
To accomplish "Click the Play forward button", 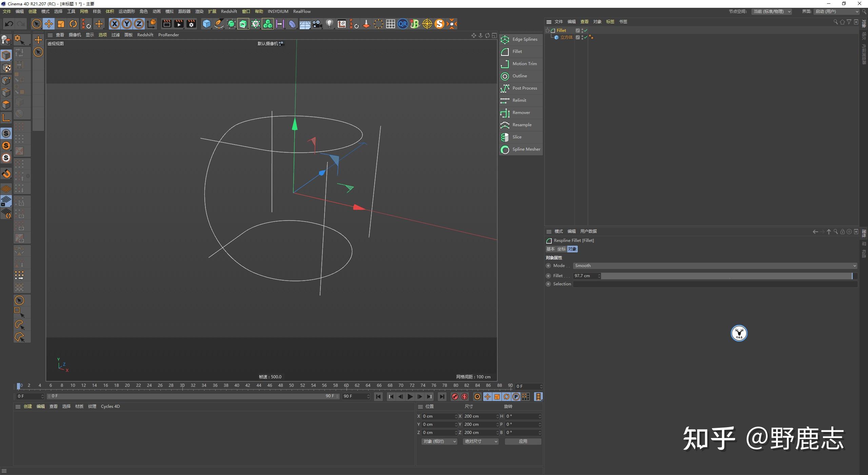I will pyautogui.click(x=410, y=397).
